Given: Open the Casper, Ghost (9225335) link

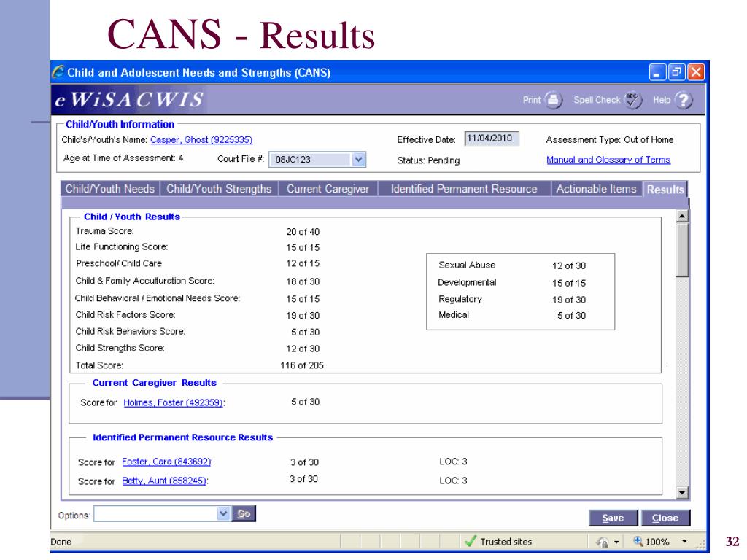Looking at the screenshot, I should (201, 139).
